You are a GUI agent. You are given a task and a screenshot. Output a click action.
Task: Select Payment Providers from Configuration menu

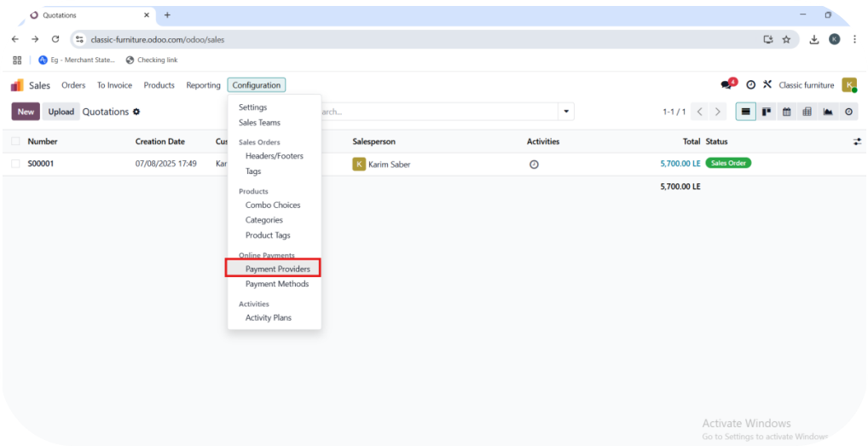tap(277, 269)
